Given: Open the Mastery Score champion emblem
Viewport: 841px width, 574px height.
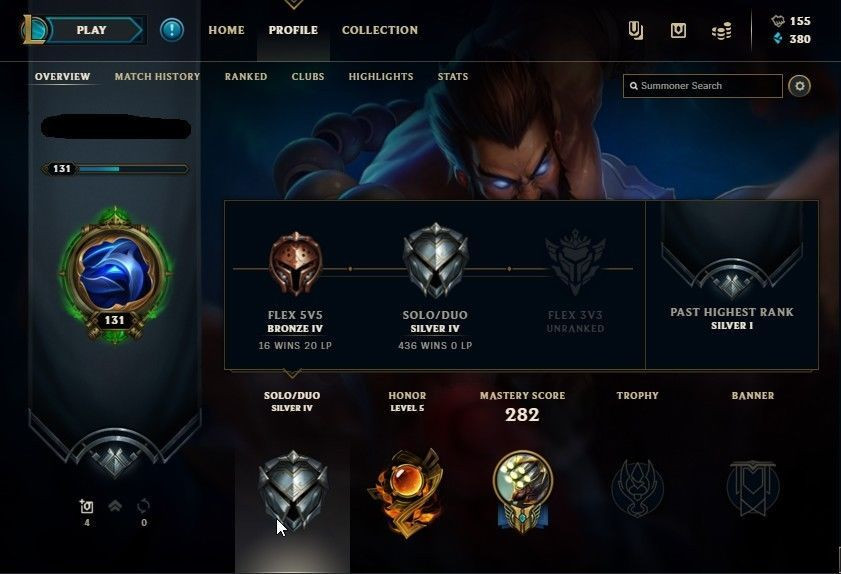Looking at the screenshot, I should (x=522, y=491).
